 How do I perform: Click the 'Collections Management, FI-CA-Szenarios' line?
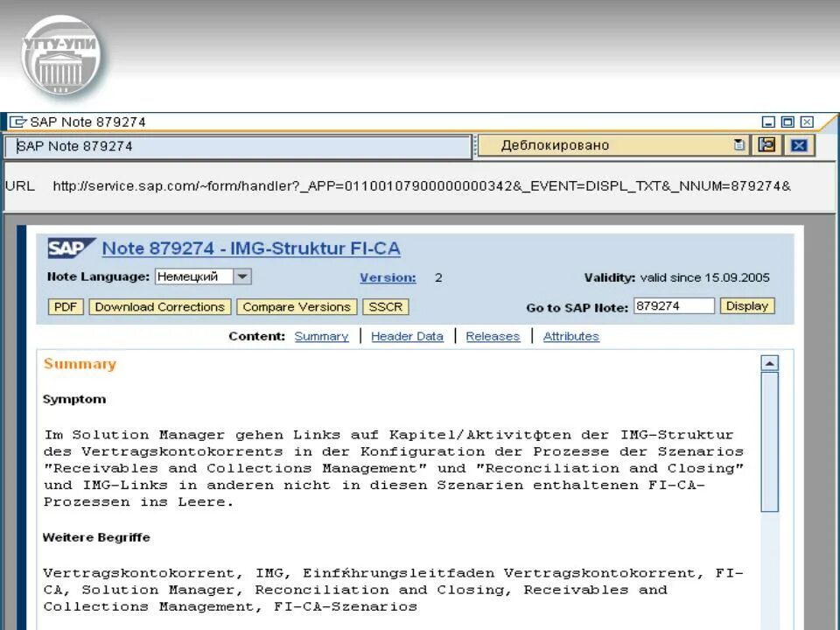coord(230,606)
